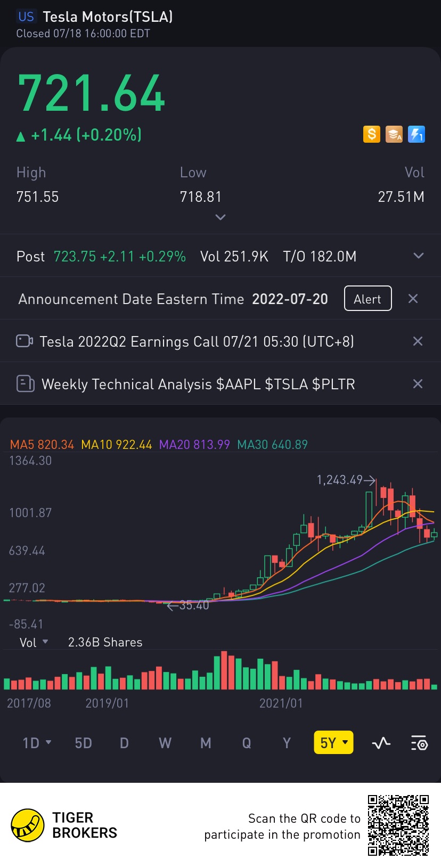Image resolution: width=441 pixels, height=868 pixels.
Task: Dismiss the Weekly Technical Analysis banner
Action: click(x=418, y=384)
